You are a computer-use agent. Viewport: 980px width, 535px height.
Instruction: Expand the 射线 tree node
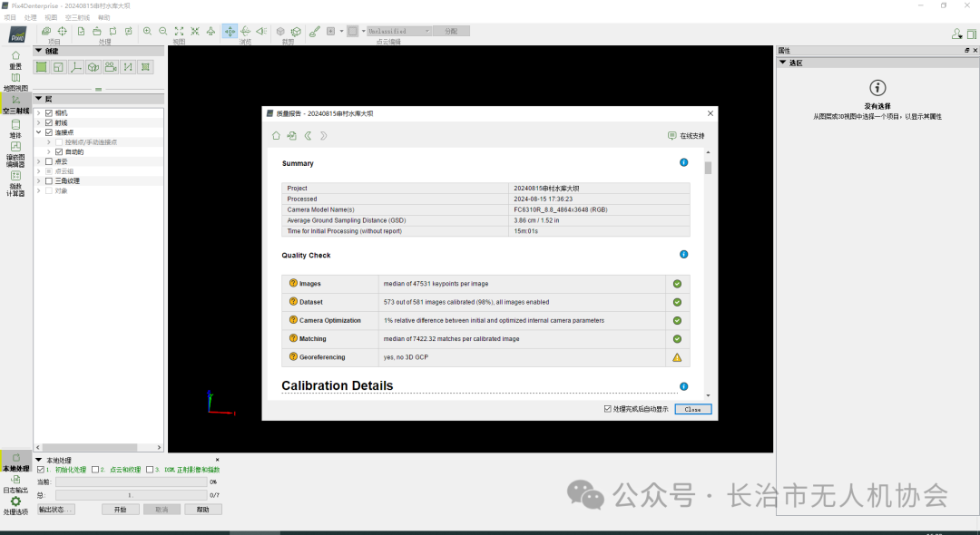(39, 123)
